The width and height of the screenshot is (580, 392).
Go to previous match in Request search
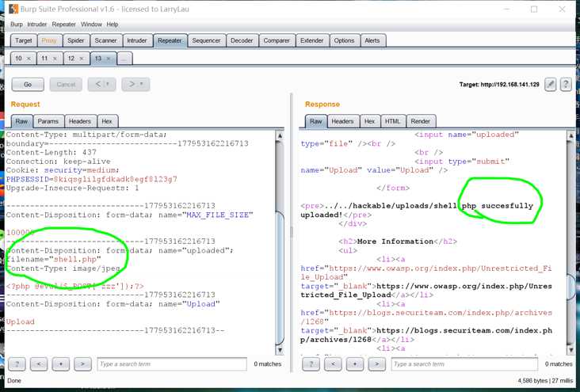[39, 364]
